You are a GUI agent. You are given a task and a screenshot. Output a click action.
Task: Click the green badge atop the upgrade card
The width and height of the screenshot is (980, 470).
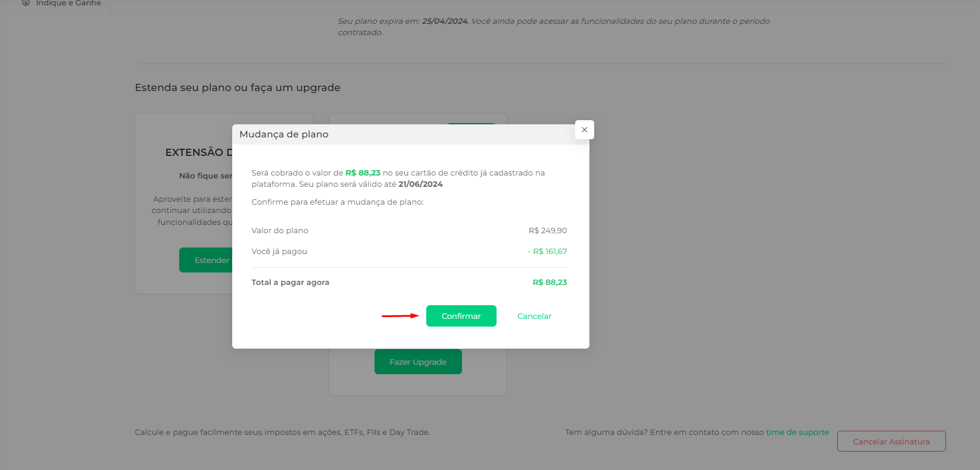coord(471,124)
